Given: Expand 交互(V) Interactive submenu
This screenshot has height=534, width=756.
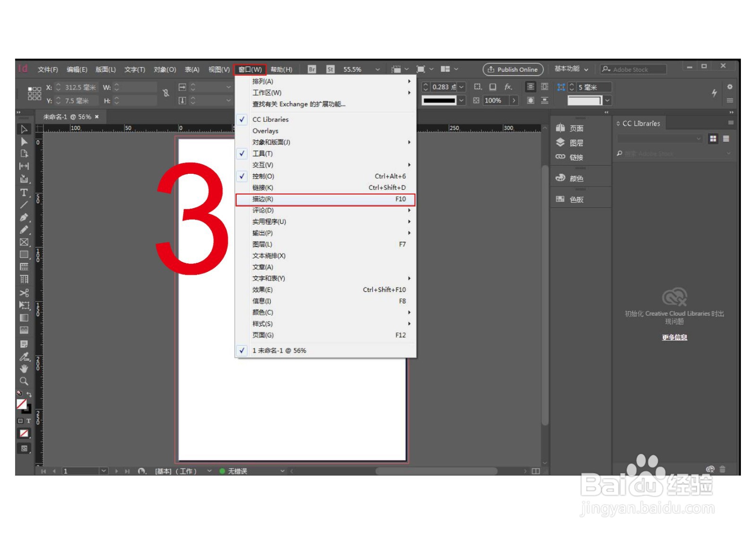Looking at the screenshot, I should click(x=326, y=165).
